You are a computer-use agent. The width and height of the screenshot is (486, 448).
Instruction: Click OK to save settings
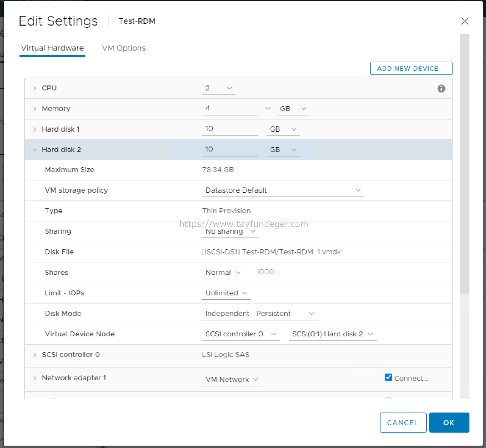click(x=449, y=422)
